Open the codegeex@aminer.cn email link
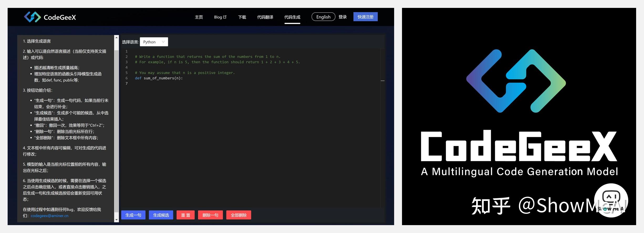Screen dimensions: 644x233 [x=49, y=216]
